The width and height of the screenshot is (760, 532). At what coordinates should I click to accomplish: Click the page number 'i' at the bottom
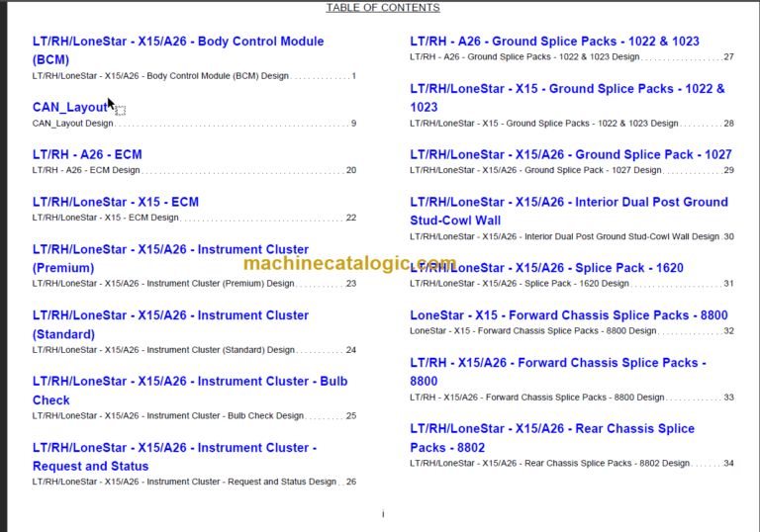[383, 513]
